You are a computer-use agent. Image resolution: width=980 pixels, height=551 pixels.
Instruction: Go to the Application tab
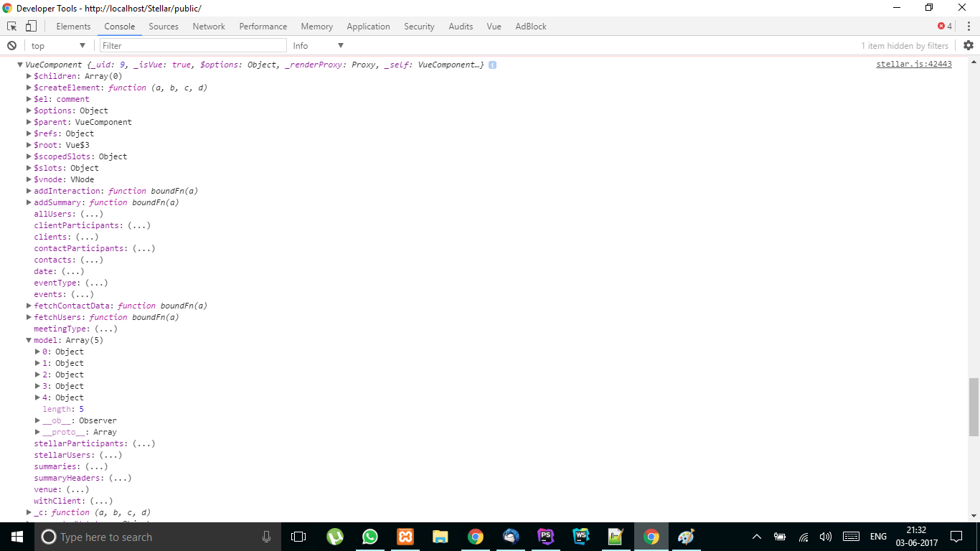point(369,26)
